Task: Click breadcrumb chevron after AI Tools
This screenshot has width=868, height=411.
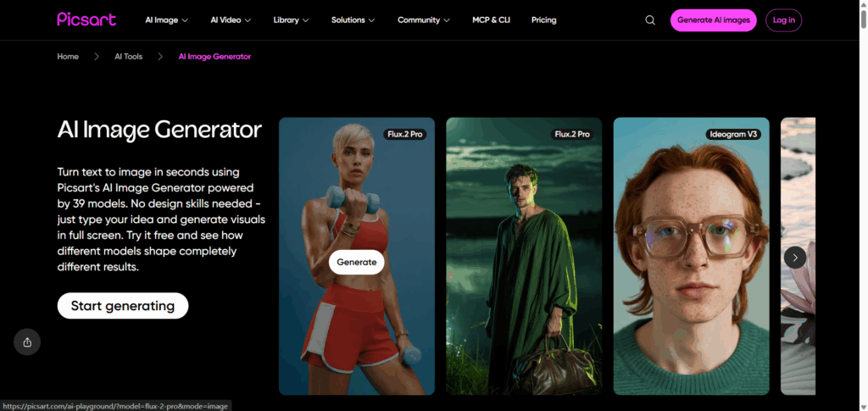Action: click(160, 57)
